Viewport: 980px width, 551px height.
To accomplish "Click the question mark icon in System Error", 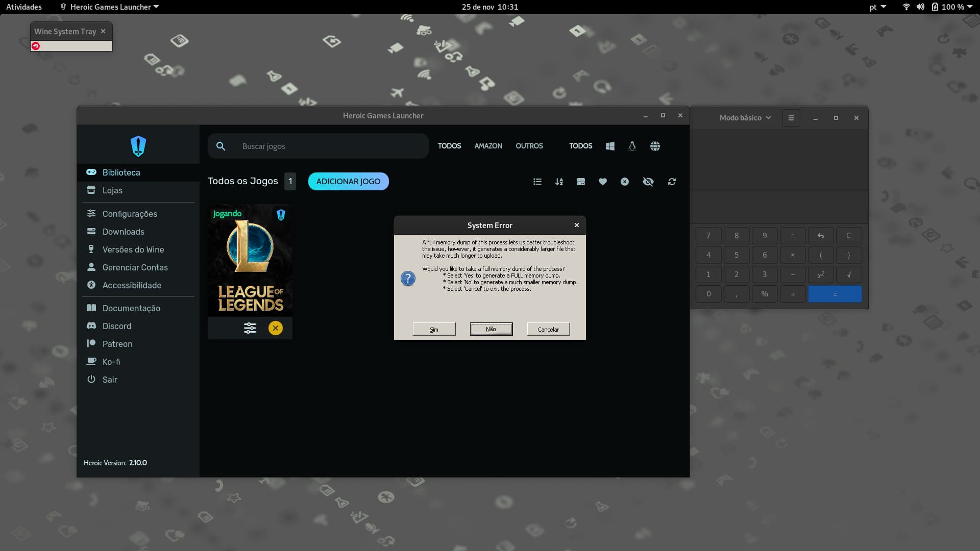I will point(408,279).
